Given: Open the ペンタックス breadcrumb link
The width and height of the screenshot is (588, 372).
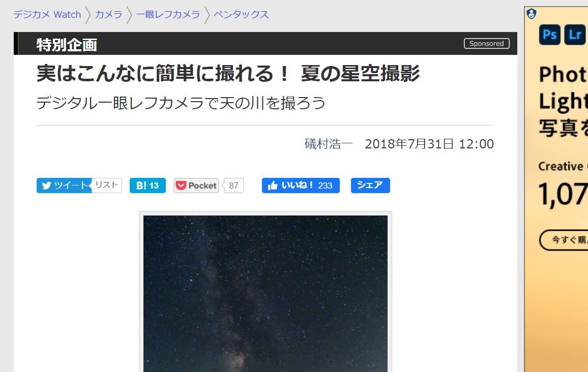Looking at the screenshot, I should coord(241,15).
